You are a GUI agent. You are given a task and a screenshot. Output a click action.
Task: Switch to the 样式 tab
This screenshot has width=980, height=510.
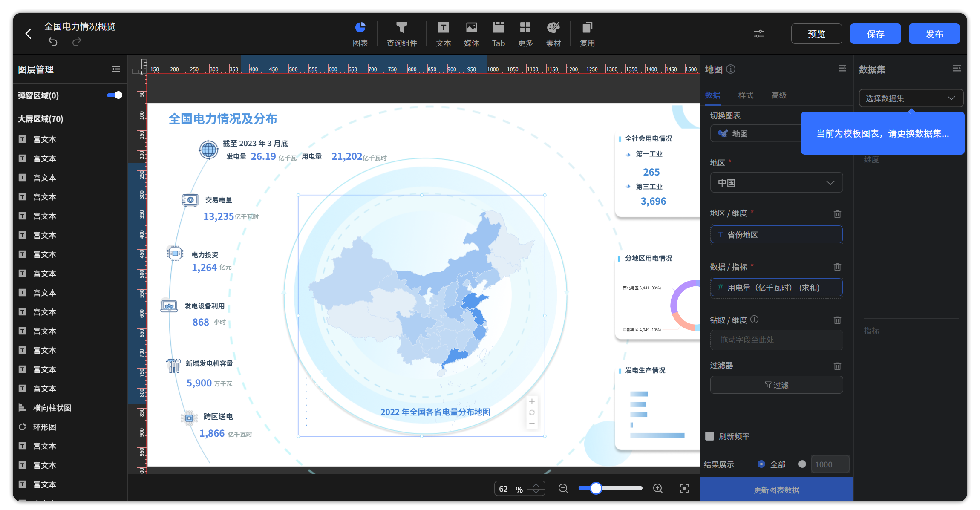pyautogui.click(x=746, y=95)
